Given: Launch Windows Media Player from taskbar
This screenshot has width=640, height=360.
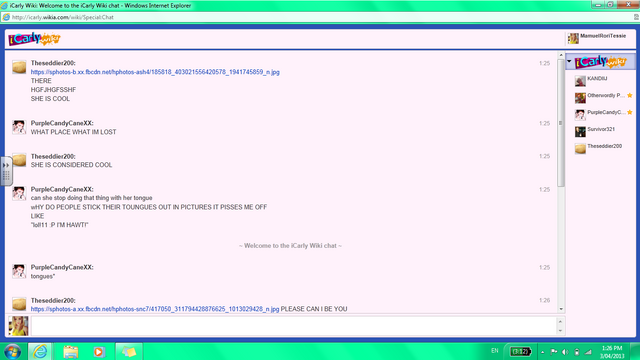Looking at the screenshot, I should pos(98,351).
